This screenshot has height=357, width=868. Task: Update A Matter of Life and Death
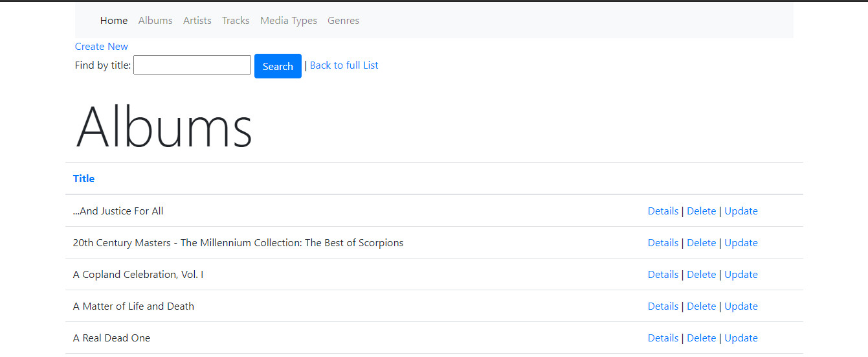pos(741,306)
